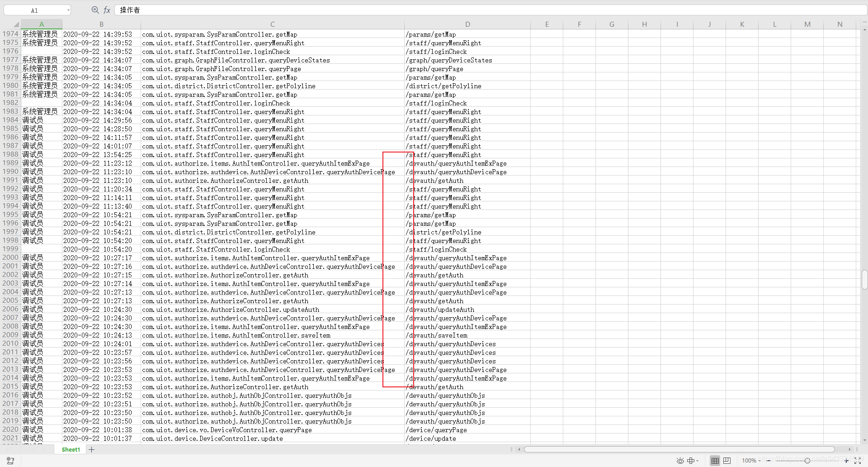Click the horizontal scrollbar thumb
868x467 pixels.
point(679,449)
